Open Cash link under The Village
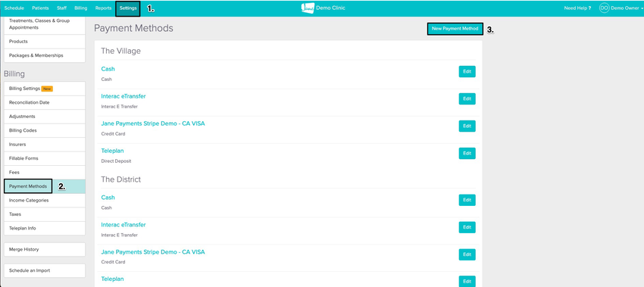Viewport: 644px width, 287px height. tap(108, 69)
